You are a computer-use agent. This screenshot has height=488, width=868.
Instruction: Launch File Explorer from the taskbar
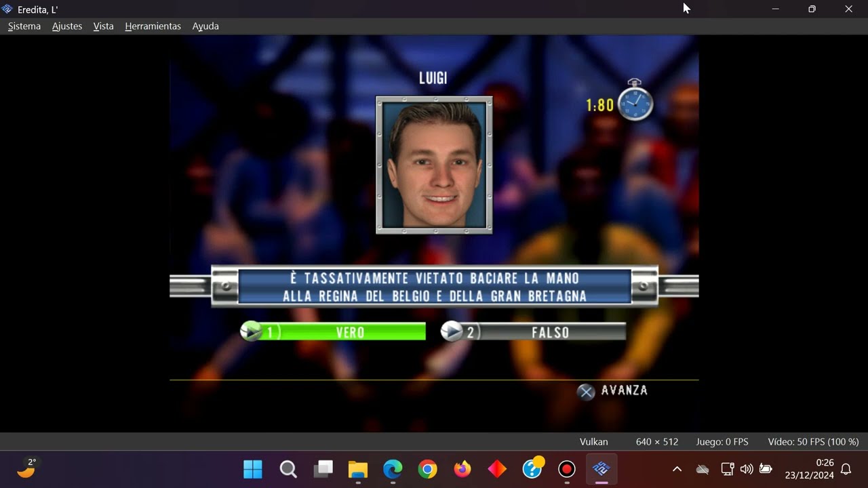pyautogui.click(x=358, y=469)
